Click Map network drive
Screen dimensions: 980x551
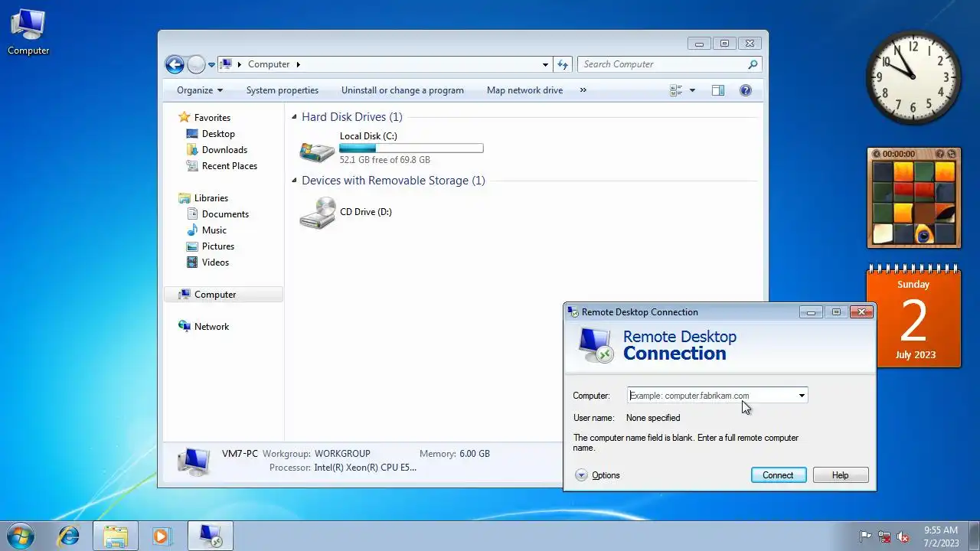click(524, 90)
